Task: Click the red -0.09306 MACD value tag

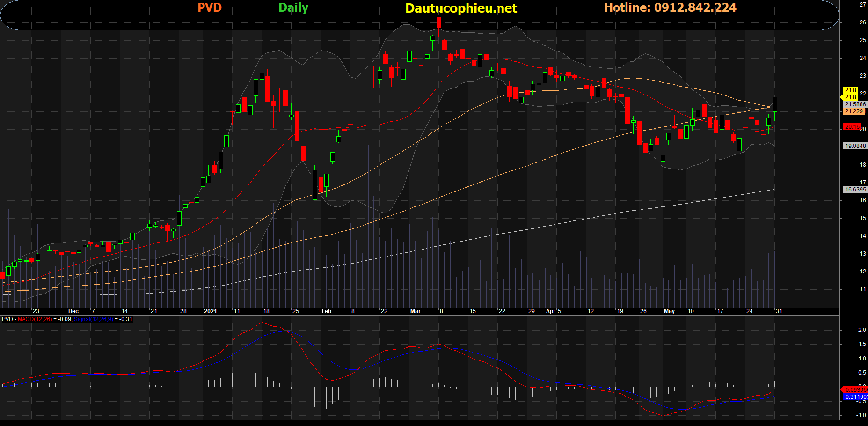Action: (x=855, y=389)
